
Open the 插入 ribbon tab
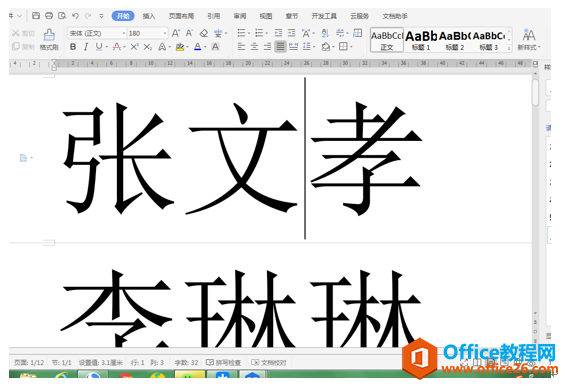149,16
